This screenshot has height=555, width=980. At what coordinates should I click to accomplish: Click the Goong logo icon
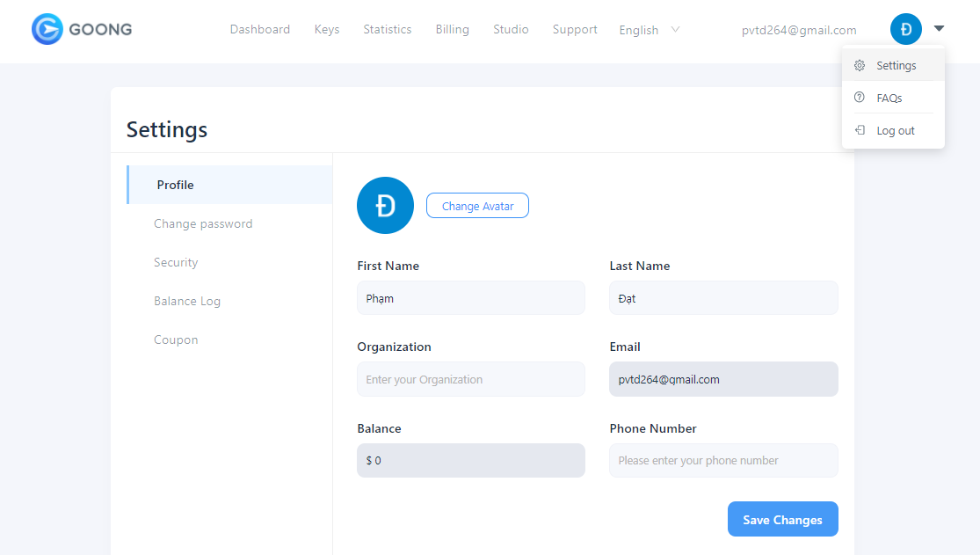click(x=47, y=29)
